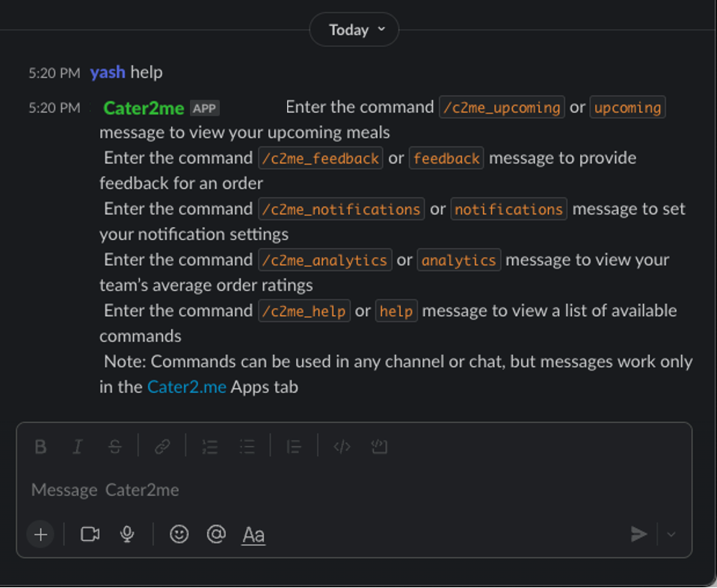The height and width of the screenshot is (588, 717).
Task: Insert a code block
Action: (x=379, y=446)
